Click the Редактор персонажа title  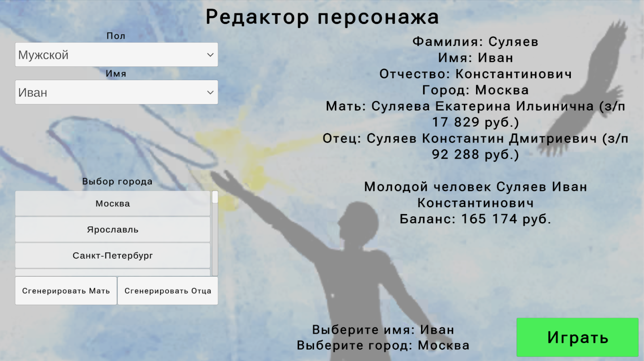[x=322, y=17]
